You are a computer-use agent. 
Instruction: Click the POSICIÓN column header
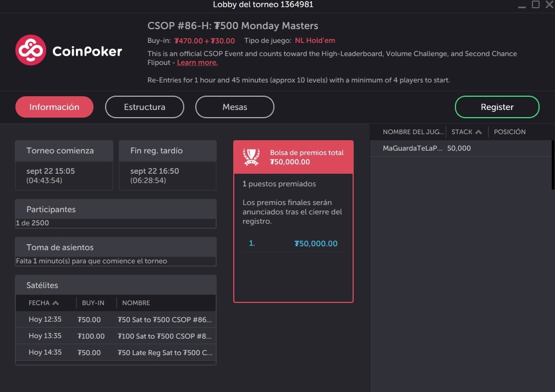tap(509, 131)
